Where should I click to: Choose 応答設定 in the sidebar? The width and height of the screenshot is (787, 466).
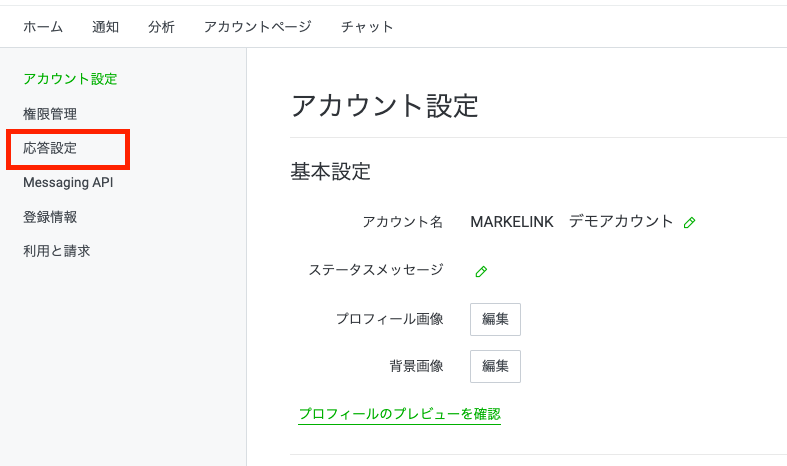pyautogui.click(x=50, y=148)
